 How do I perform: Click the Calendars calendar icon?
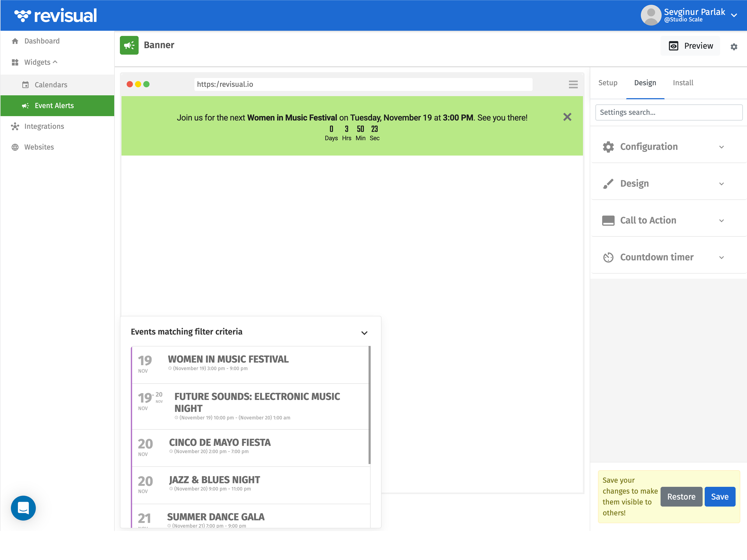tap(25, 85)
